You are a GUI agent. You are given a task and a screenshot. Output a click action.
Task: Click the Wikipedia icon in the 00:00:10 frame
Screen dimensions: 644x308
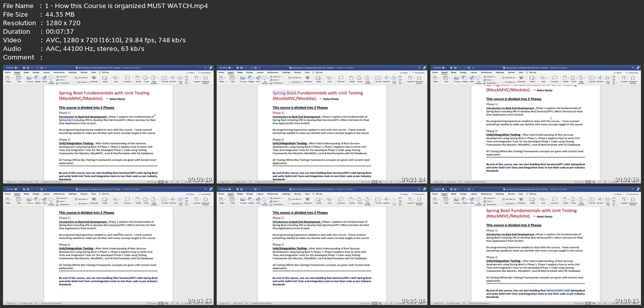(x=95, y=79)
